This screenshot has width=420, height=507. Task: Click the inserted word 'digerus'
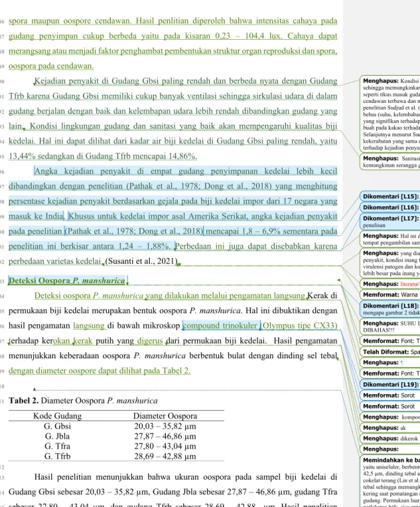[x=150, y=341]
